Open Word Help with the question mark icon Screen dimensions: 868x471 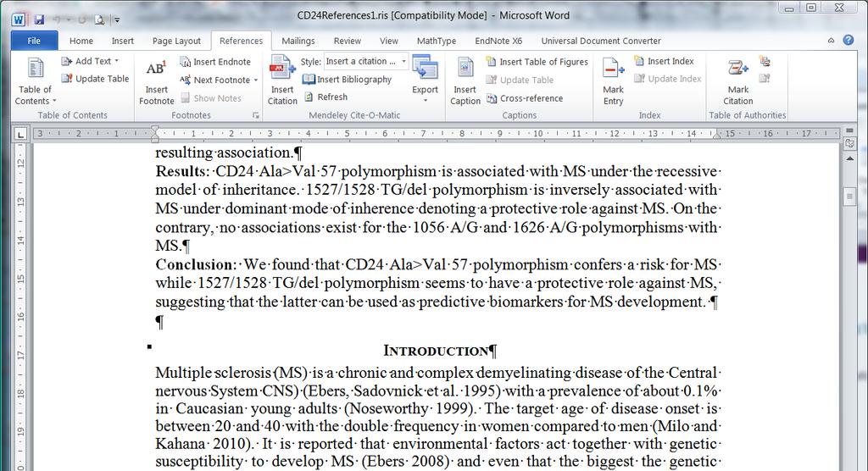(848, 40)
